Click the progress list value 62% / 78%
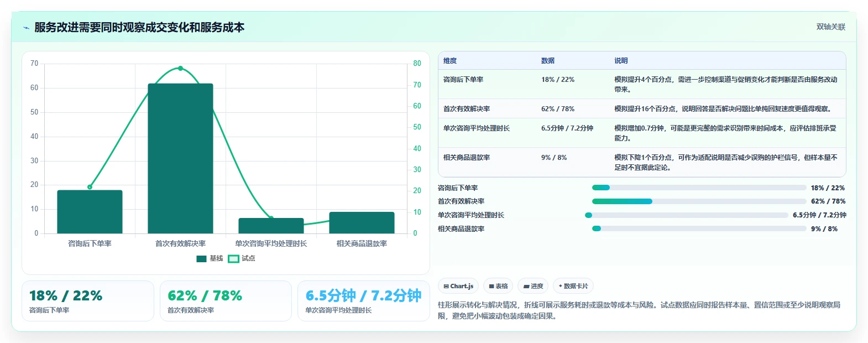The image size is (868, 343). tap(828, 201)
